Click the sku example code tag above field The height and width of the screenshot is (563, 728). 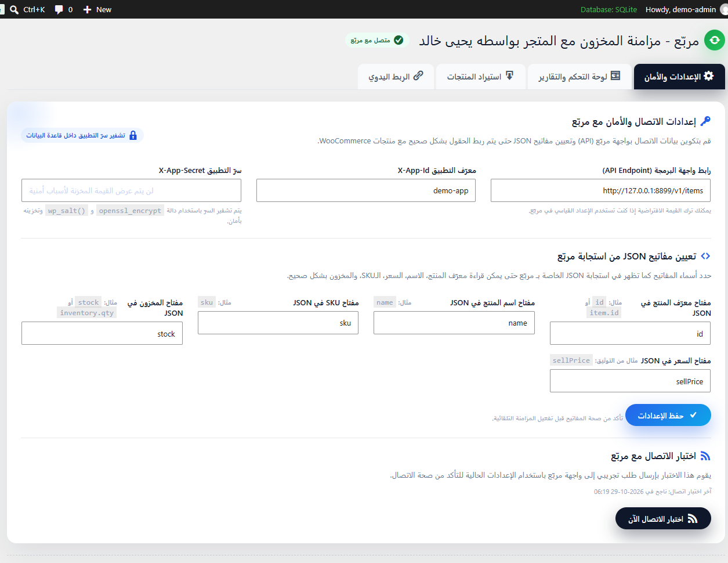tap(207, 302)
